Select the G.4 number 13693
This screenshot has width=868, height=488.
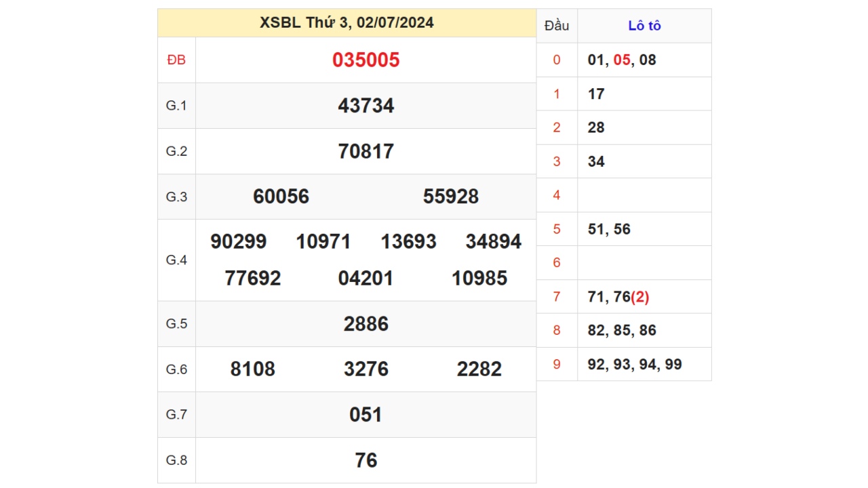[409, 242]
